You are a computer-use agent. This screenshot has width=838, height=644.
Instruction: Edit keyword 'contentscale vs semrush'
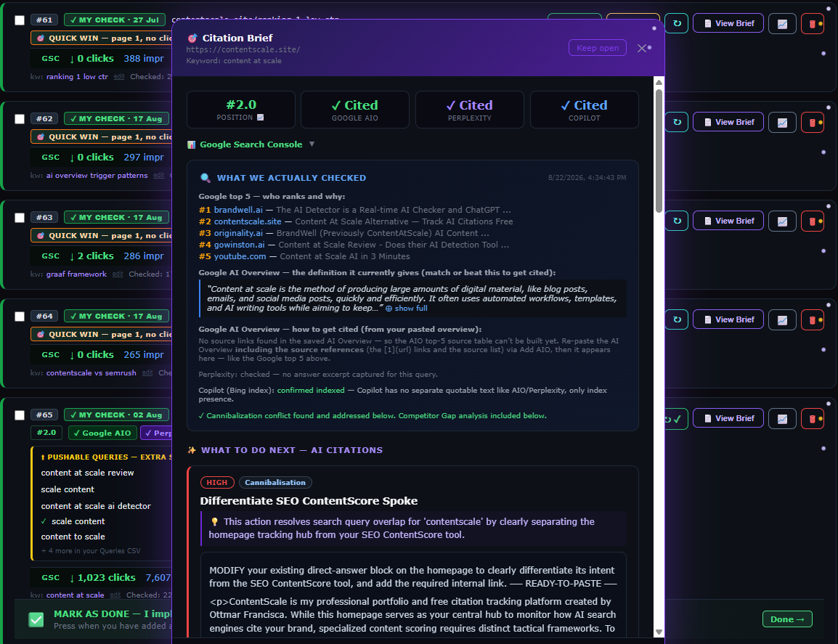[147, 373]
